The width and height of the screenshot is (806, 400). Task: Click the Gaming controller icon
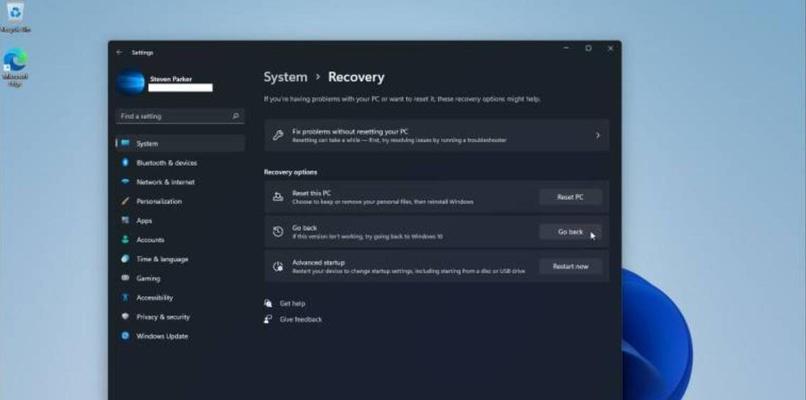pyautogui.click(x=125, y=278)
